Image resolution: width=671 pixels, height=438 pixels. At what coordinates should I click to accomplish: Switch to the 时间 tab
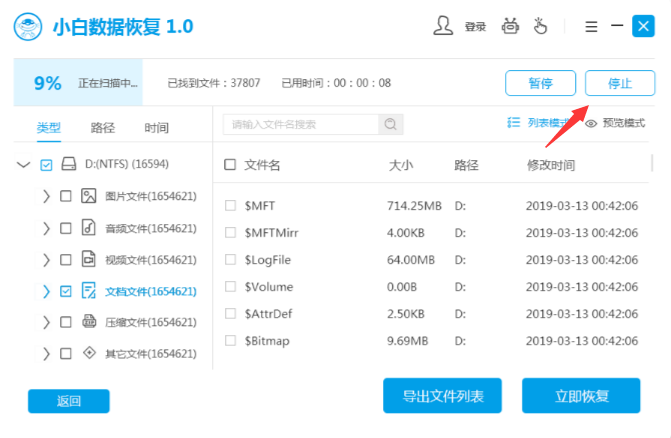(156, 128)
